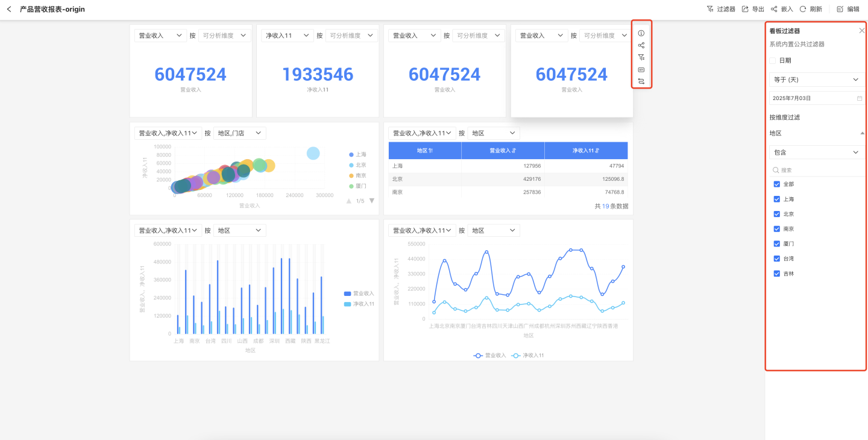The image size is (868, 440).
Task: Click the KPI icon in card toolbar
Action: point(641,69)
